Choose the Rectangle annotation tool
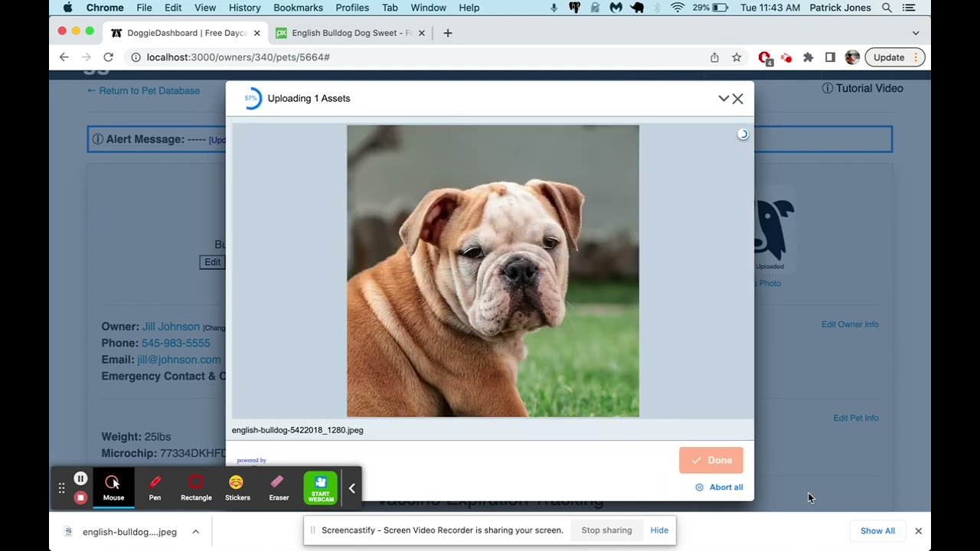This screenshot has width=980, height=551. point(196,487)
